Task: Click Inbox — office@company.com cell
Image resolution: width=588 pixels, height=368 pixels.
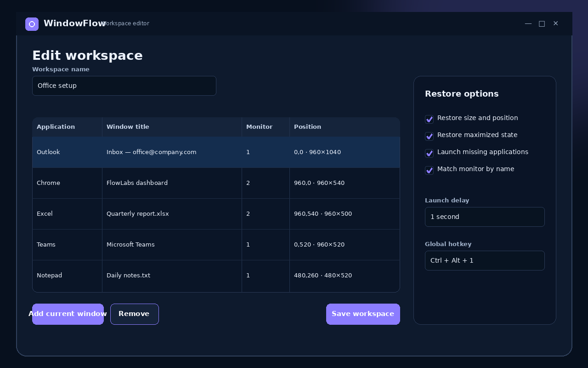Action: coord(172,152)
